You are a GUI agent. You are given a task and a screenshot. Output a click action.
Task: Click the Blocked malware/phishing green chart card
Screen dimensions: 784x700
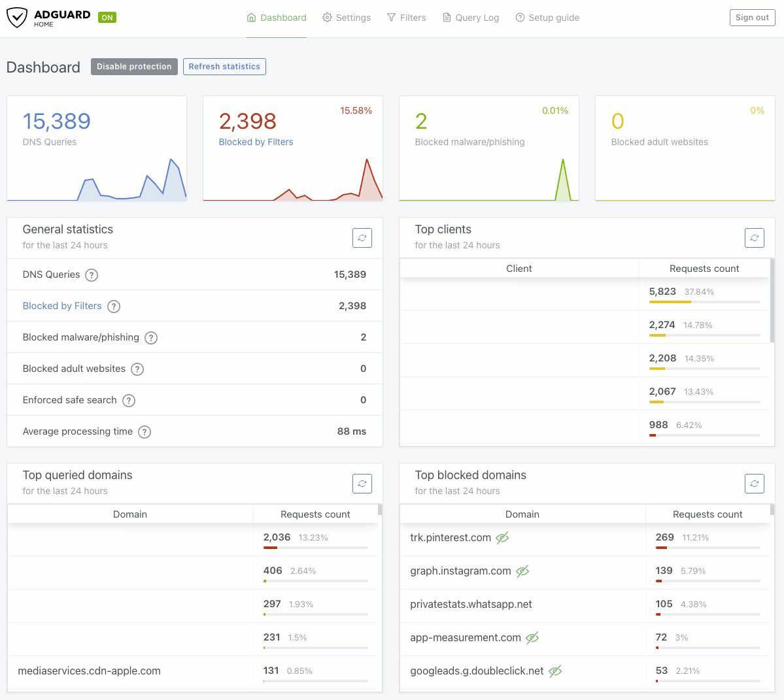click(x=488, y=148)
